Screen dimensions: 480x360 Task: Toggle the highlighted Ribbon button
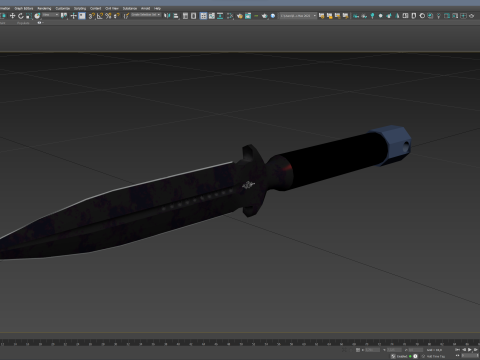pyautogui.click(x=203, y=16)
